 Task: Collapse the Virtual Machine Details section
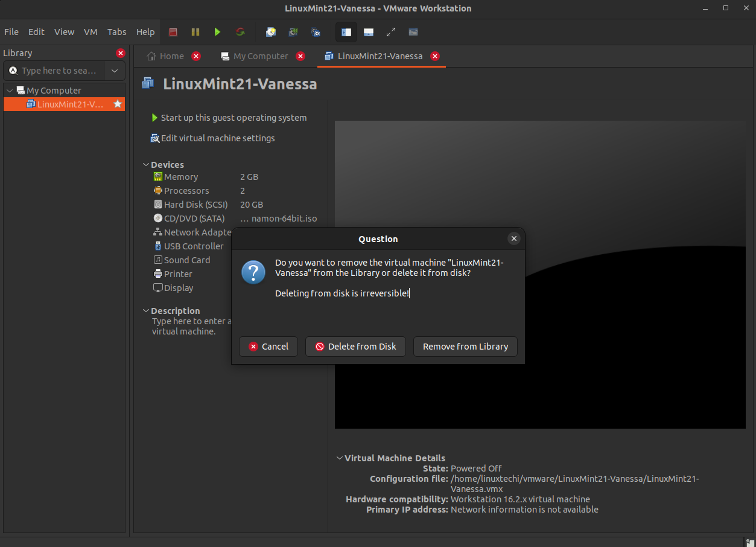[x=340, y=458]
